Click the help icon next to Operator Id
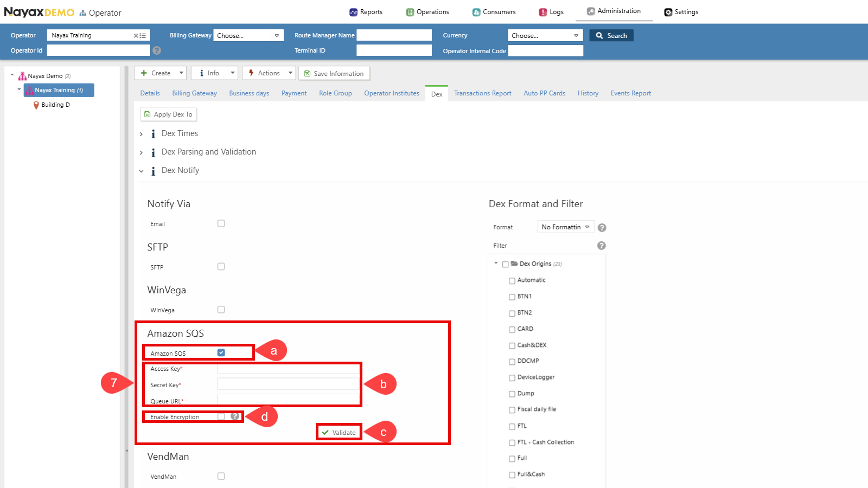868x488 pixels. (157, 50)
